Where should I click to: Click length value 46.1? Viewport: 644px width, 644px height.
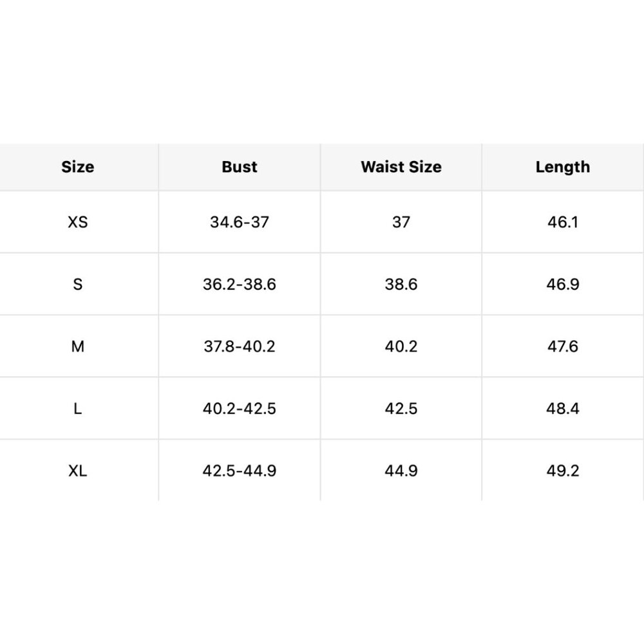(x=563, y=222)
